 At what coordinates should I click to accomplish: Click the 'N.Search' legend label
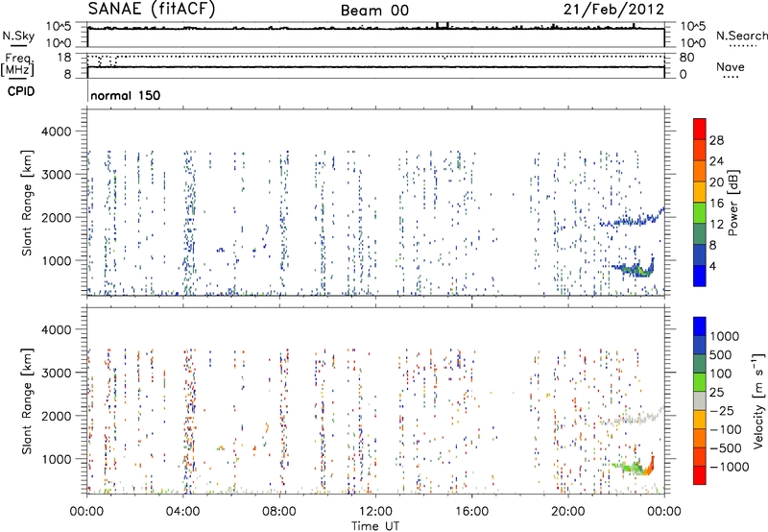(x=741, y=36)
